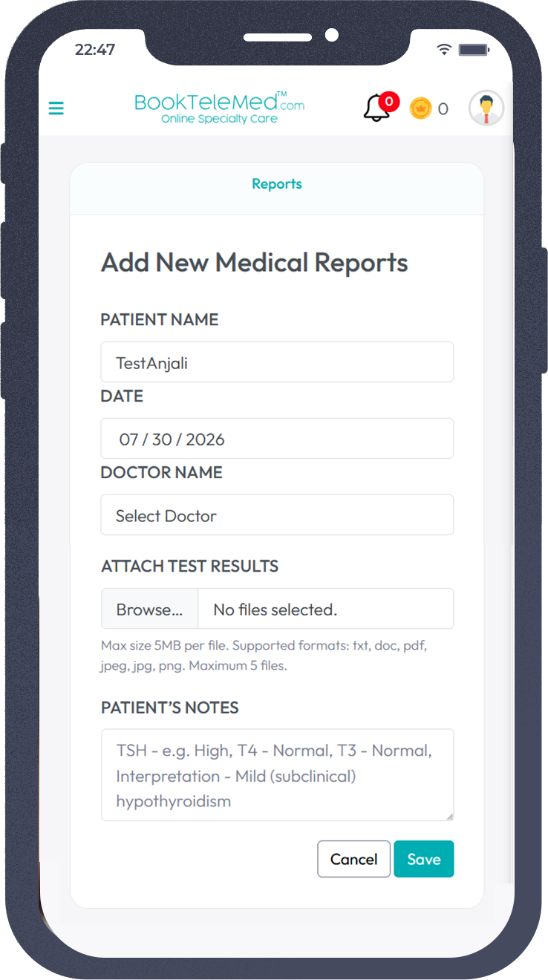Open the notification bell icon
Screen dimensions: 548x980
(x=376, y=109)
